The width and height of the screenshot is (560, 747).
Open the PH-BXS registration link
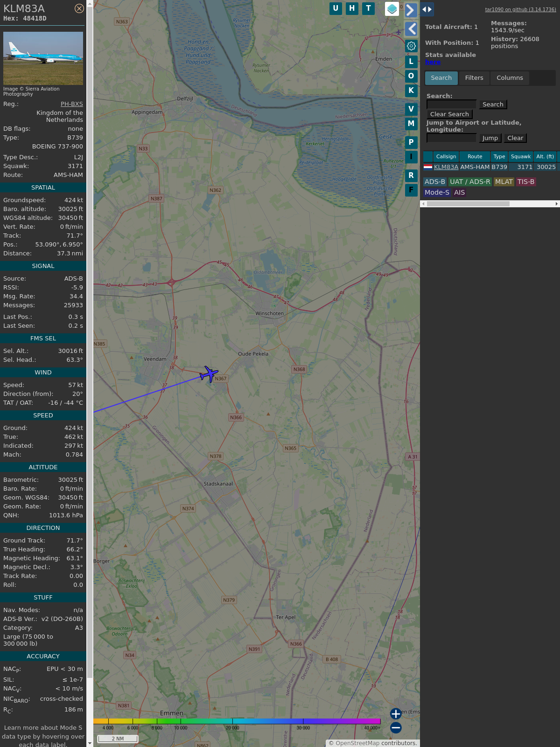pyautogui.click(x=72, y=104)
